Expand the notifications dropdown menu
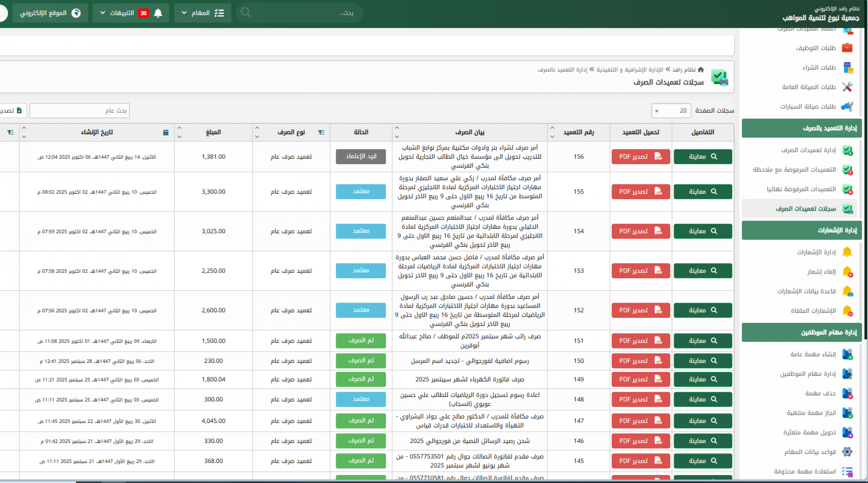This screenshot has height=483, width=868. [103, 13]
